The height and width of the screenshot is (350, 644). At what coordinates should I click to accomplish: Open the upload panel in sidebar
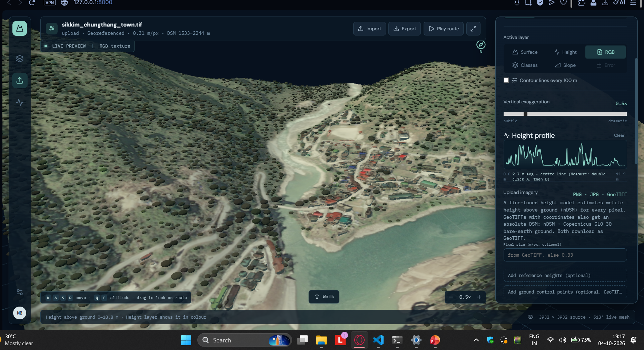20,80
